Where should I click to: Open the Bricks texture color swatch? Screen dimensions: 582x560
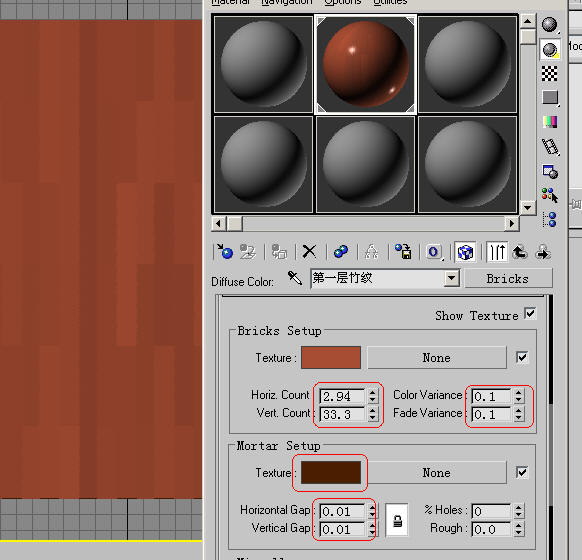click(x=331, y=357)
